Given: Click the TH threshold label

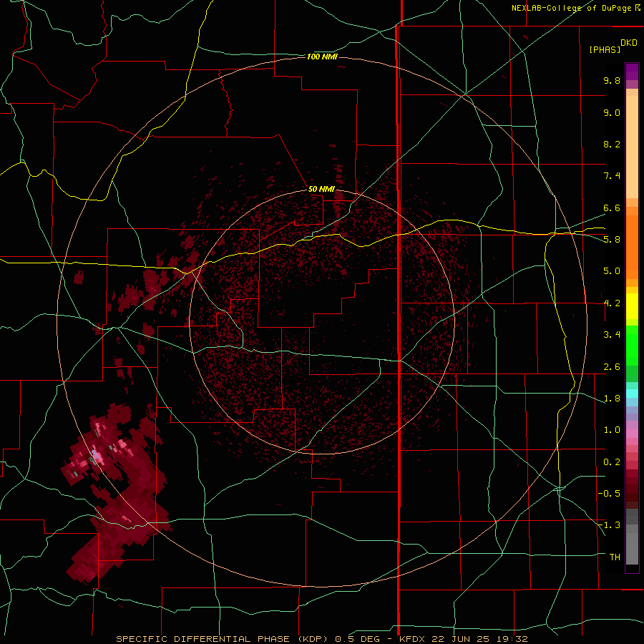Looking at the screenshot, I should (615, 557).
